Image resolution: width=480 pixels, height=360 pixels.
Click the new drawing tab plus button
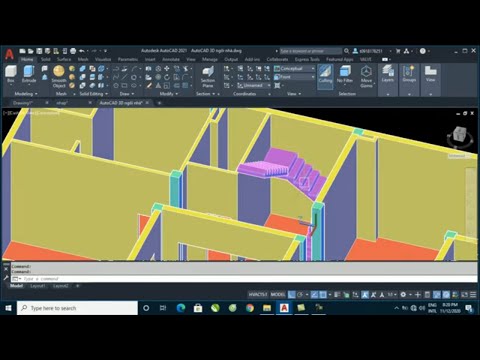[x=159, y=103]
